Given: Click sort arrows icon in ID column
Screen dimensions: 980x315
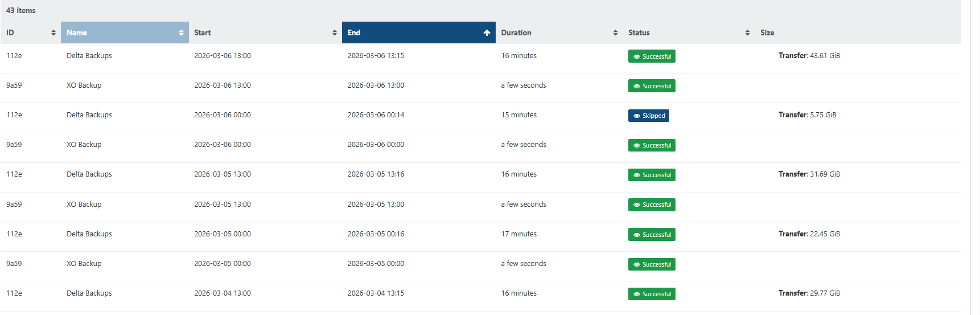Looking at the screenshot, I should pyautogui.click(x=53, y=33).
